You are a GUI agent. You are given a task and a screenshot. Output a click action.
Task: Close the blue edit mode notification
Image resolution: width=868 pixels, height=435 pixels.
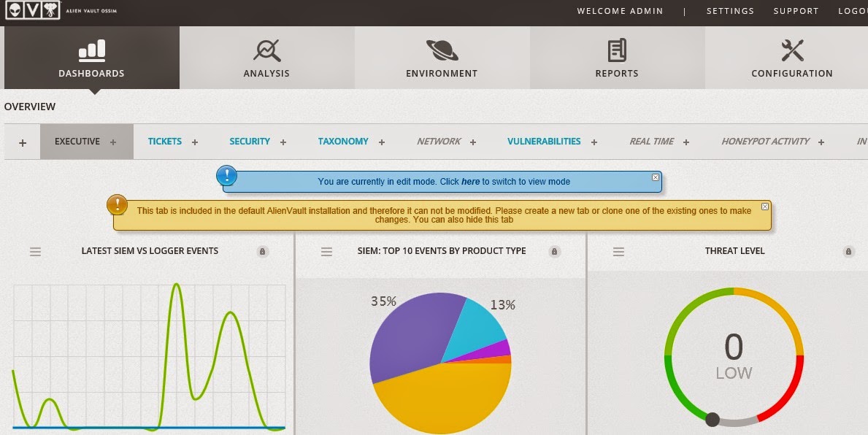click(655, 177)
